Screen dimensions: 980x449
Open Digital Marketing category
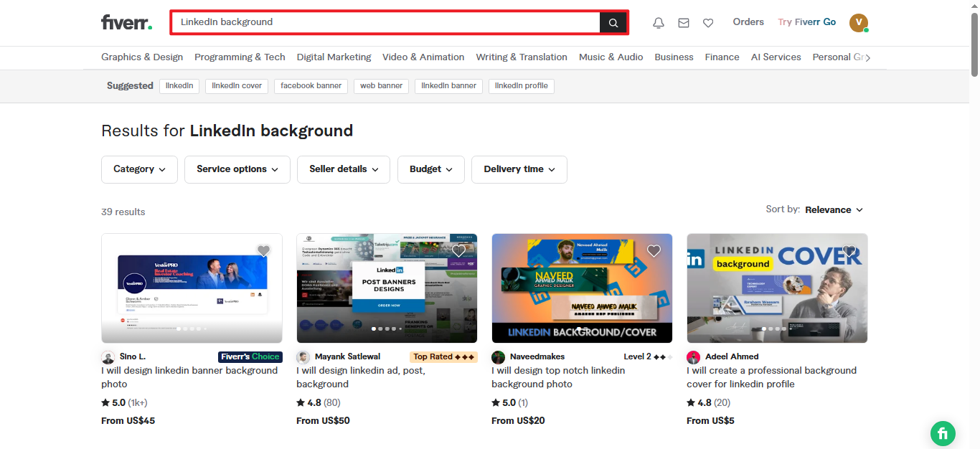pyautogui.click(x=334, y=57)
